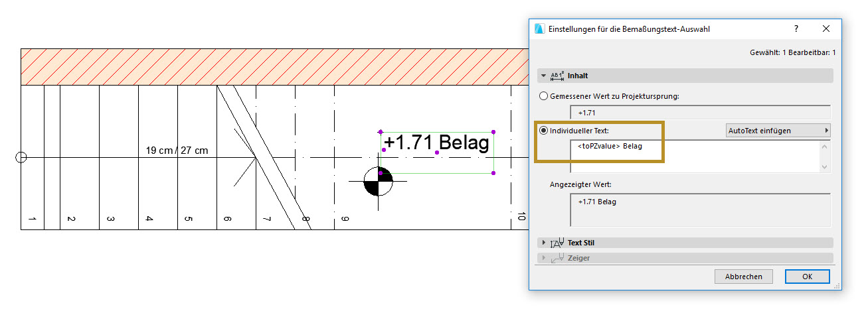Click the stair walking line start circle

(x=21, y=157)
